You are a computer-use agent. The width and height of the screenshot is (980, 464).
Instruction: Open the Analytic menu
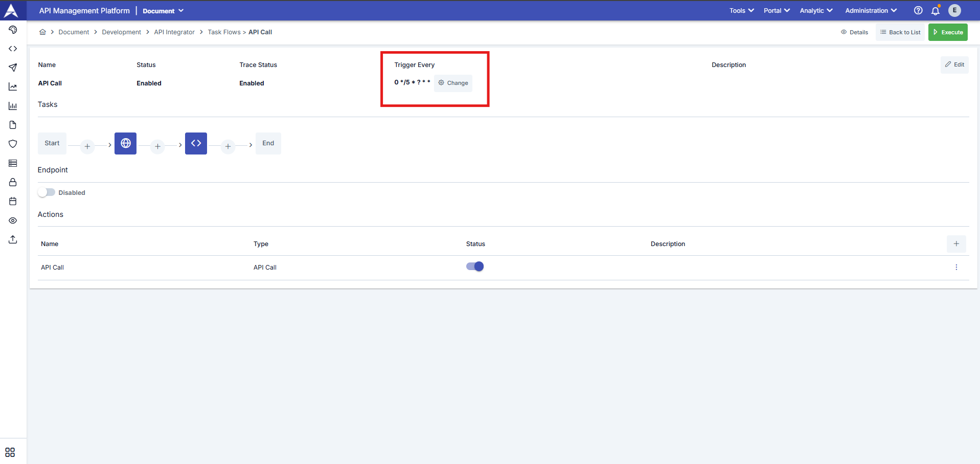[x=816, y=11]
